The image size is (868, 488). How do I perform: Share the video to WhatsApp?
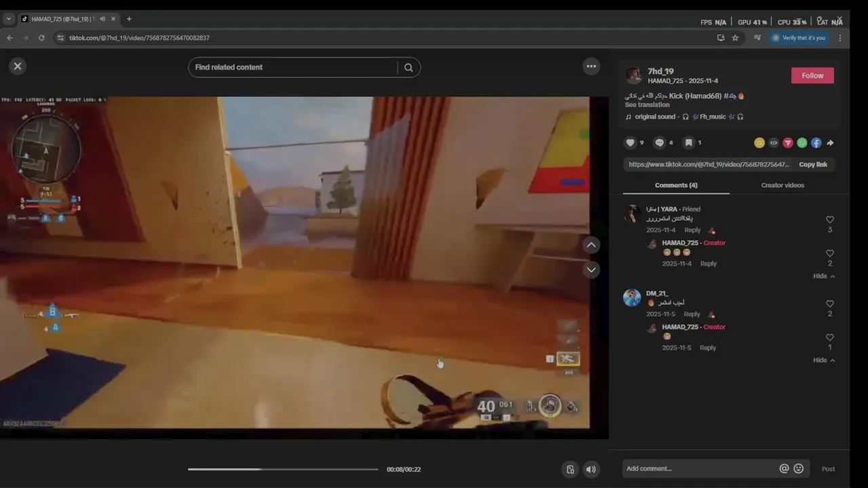802,142
